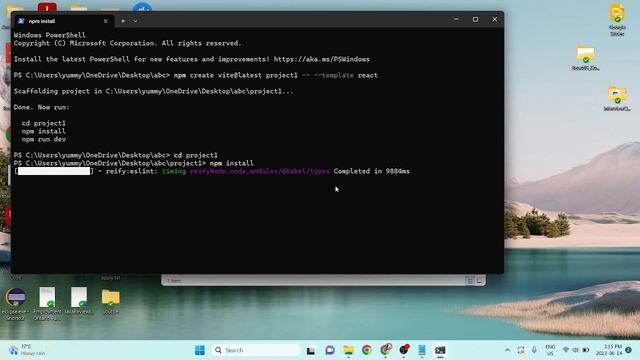Open Google Chrome from the taskbar

point(367,350)
